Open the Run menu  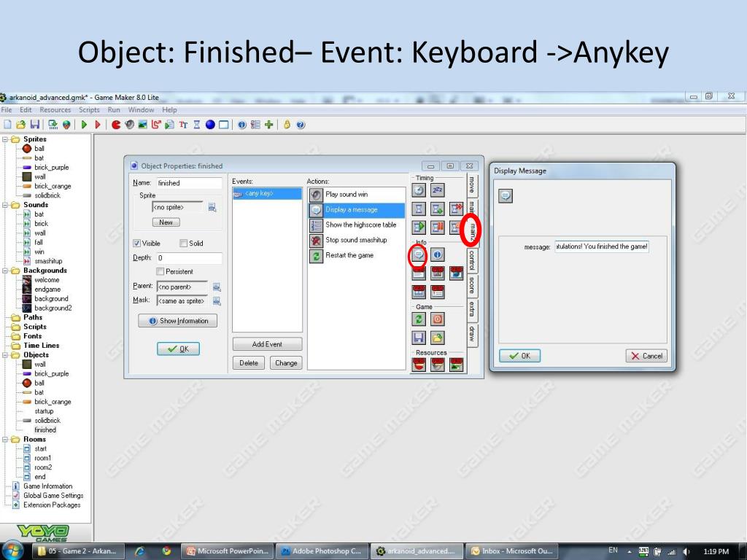114,109
